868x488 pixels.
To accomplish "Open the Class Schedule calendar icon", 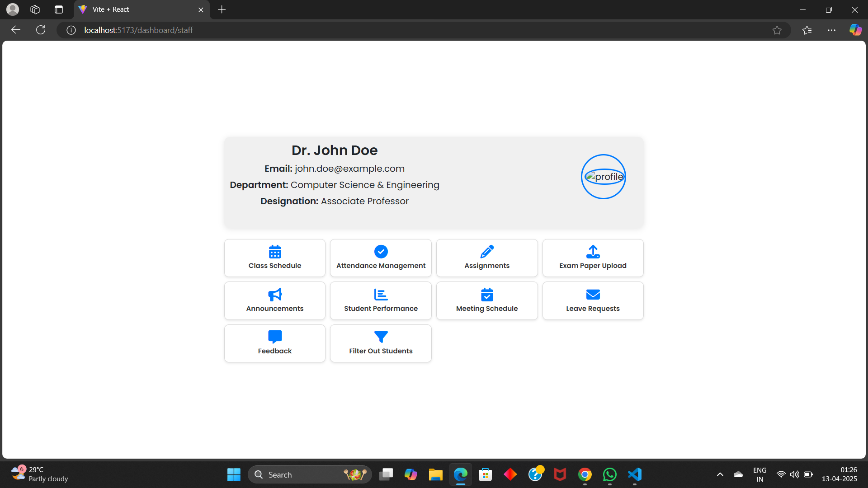I will coord(275,252).
